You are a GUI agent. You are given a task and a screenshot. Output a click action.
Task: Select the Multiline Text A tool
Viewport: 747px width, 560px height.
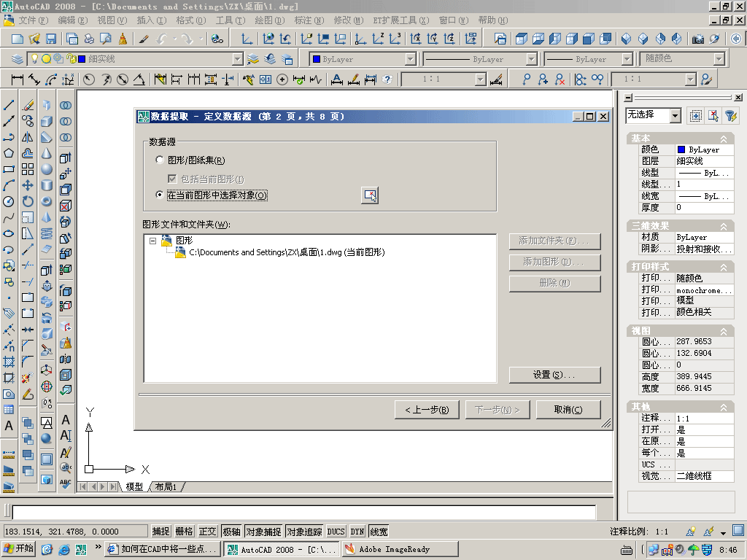click(9, 426)
